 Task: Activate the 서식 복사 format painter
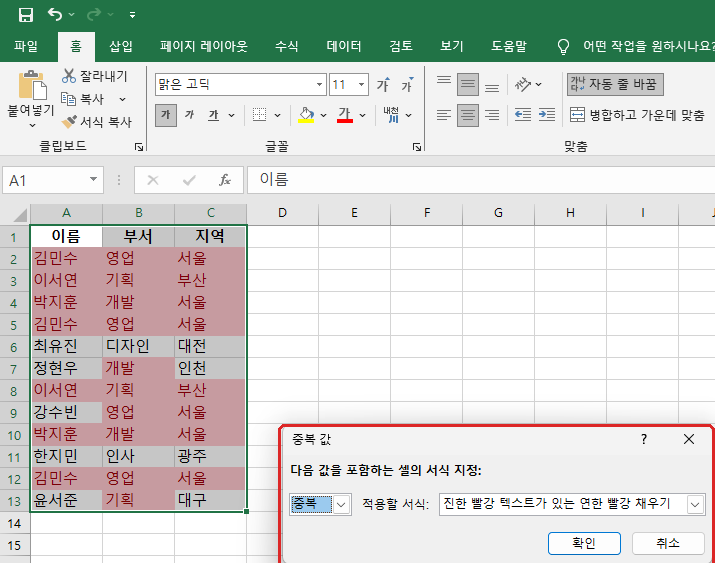[x=97, y=121]
